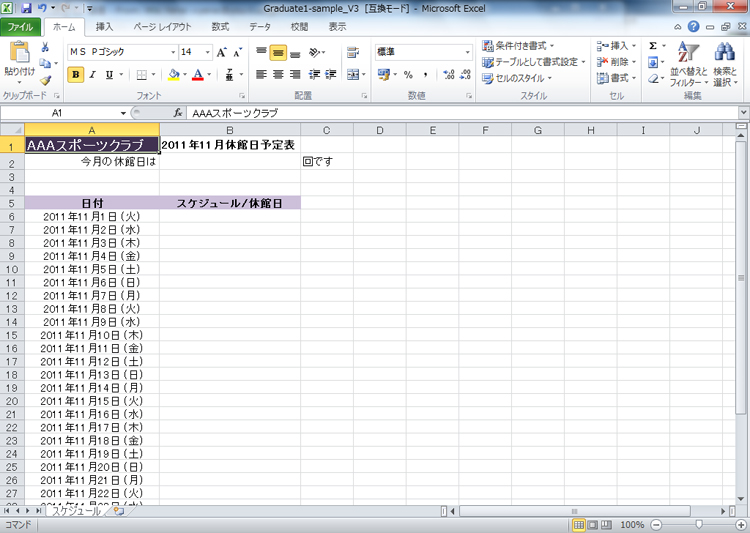Open Find and Select (検索と選択) binoculars
The height and width of the screenshot is (533, 750).
tap(725, 64)
